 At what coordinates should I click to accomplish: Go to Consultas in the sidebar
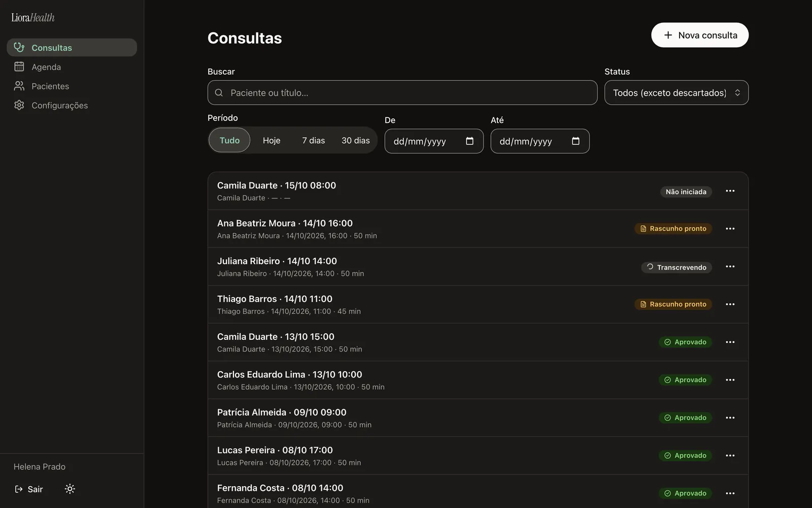pos(72,47)
